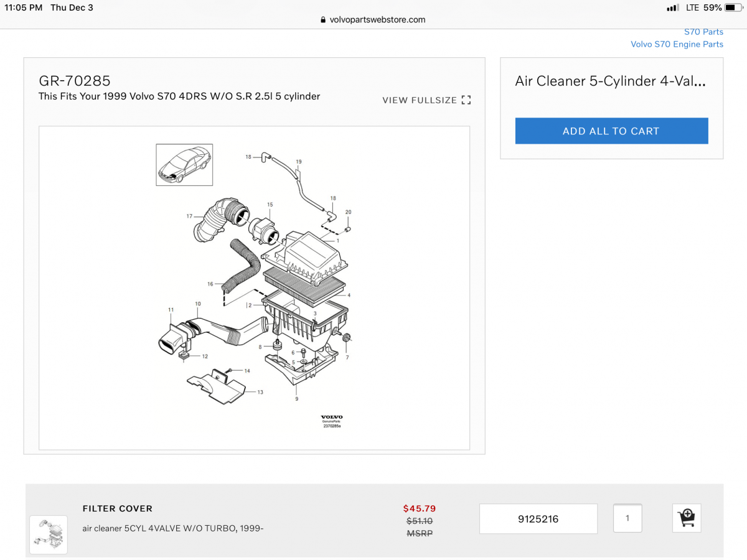The image size is (747, 560).
Task: Select callout 15 in the parts diagram
Action: point(270,205)
